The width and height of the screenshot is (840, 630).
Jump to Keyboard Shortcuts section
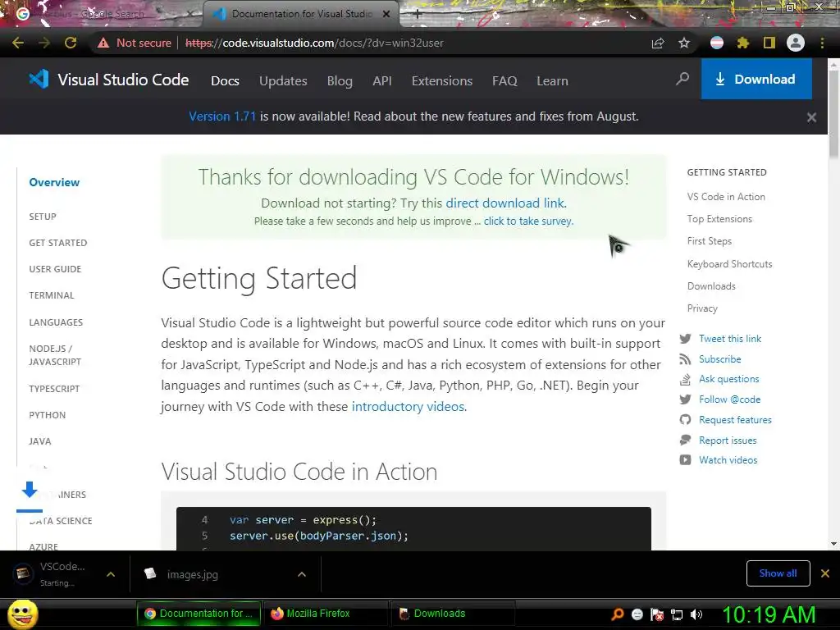(729, 263)
